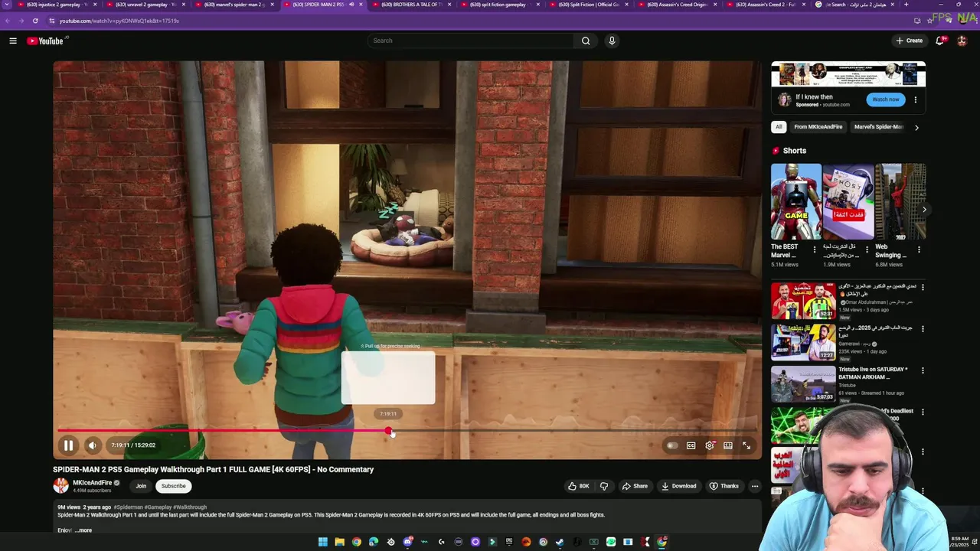Click inside the YouTube search field

471,41
